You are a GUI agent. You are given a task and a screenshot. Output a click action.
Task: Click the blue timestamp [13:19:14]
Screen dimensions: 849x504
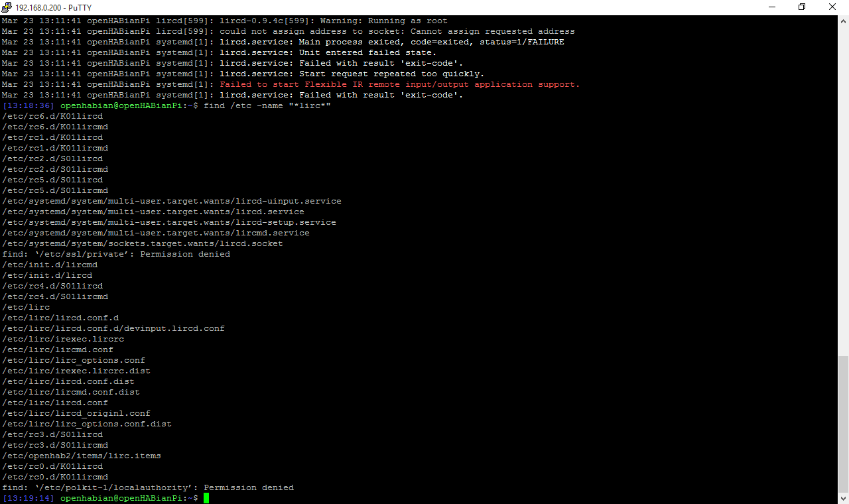tap(27, 497)
